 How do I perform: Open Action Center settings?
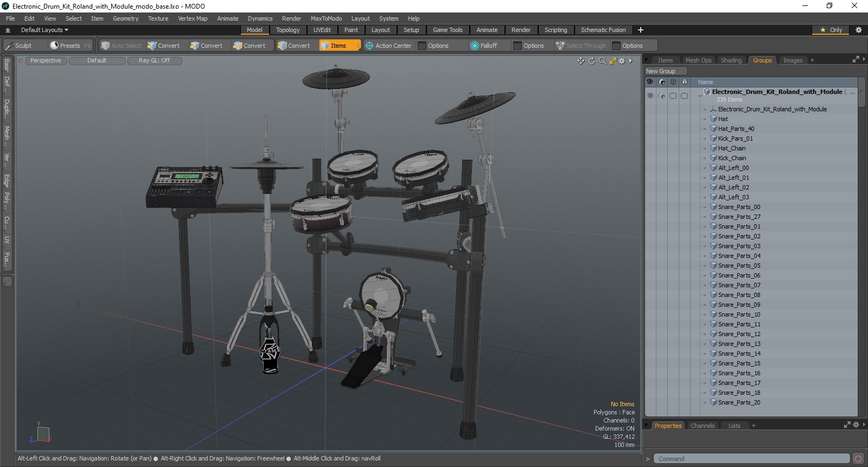point(388,46)
